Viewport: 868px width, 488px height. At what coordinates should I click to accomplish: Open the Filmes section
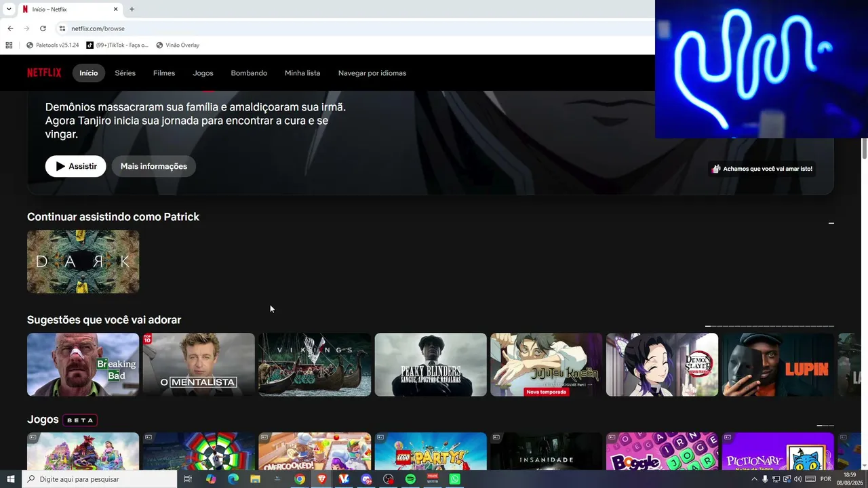point(164,73)
